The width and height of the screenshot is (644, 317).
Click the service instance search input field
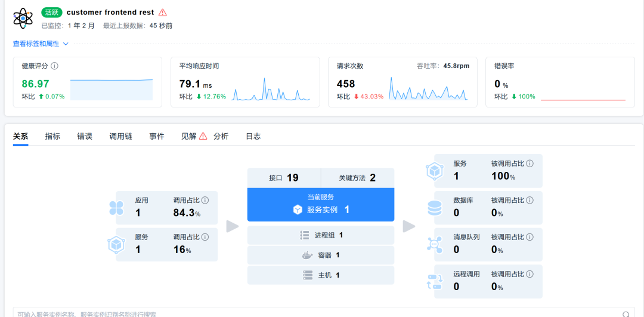pos(298,313)
